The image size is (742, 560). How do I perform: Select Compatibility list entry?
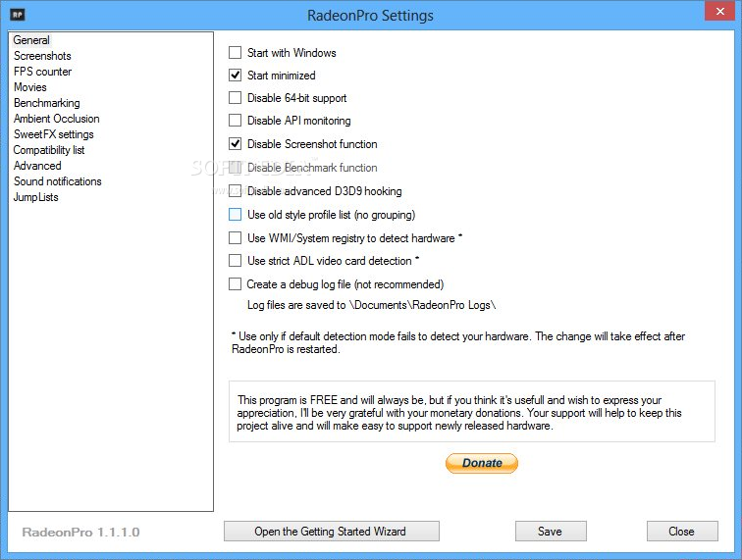pyautogui.click(x=49, y=150)
